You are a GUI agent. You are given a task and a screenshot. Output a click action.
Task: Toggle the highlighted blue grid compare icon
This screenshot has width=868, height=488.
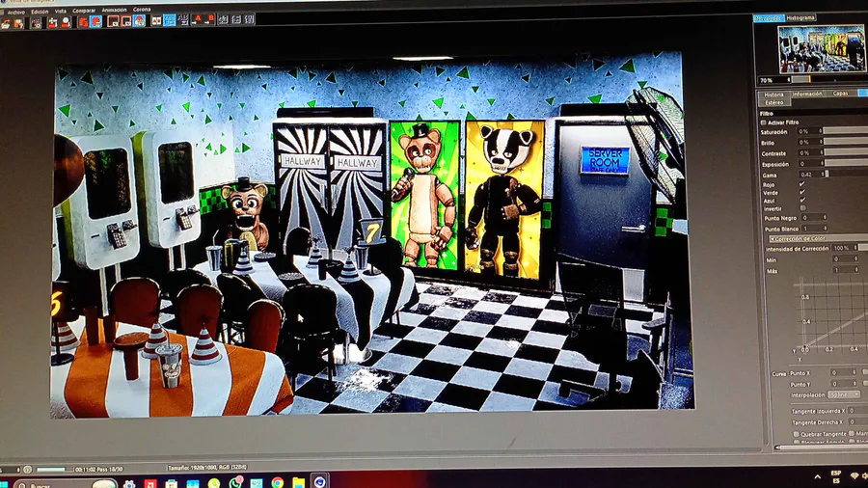(x=170, y=20)
